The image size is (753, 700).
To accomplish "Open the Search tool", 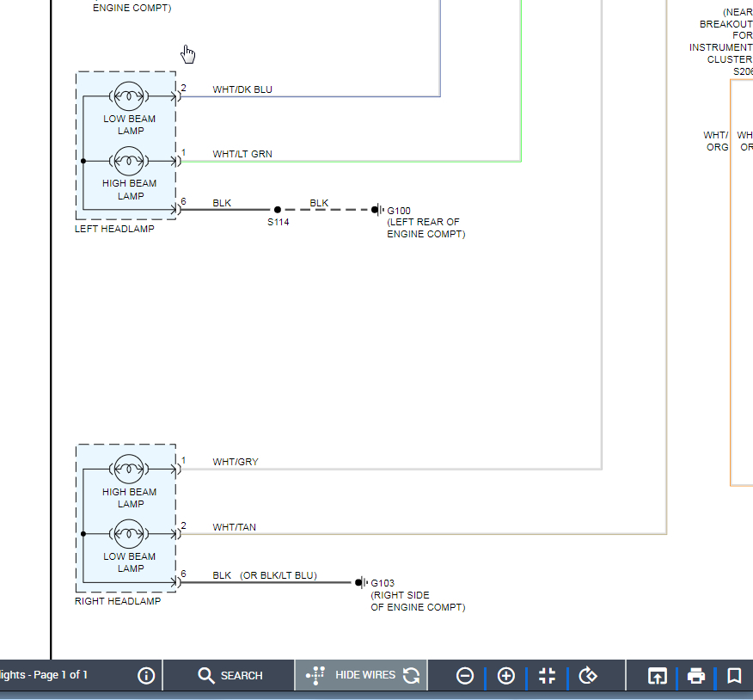I will [230, 675].
